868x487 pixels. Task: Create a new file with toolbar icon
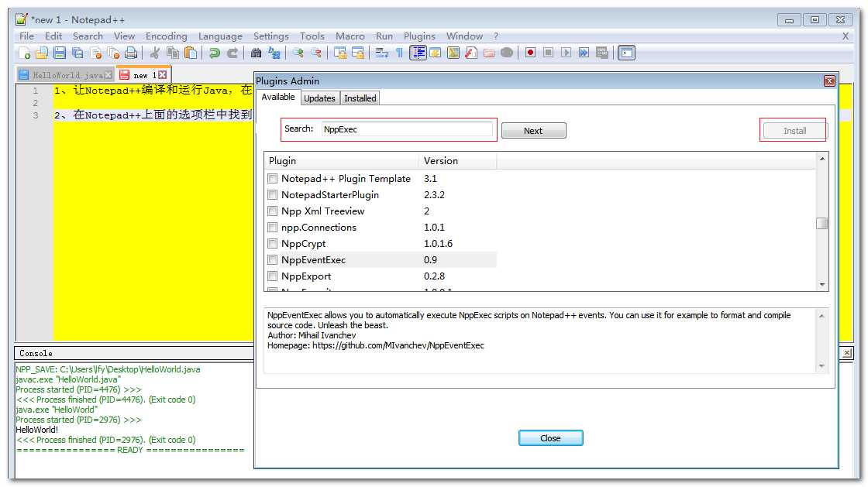tap(24, 53)
